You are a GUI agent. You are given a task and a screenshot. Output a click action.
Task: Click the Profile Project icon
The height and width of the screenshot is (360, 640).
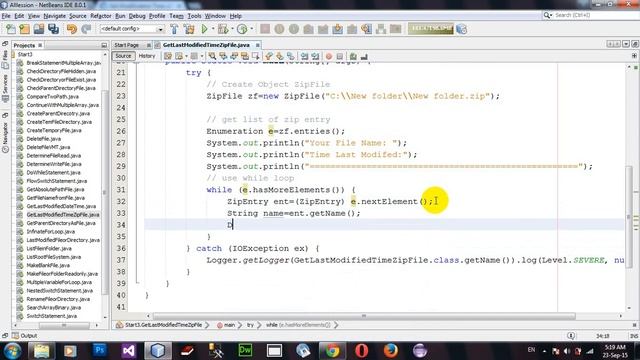tap(242, 29)
